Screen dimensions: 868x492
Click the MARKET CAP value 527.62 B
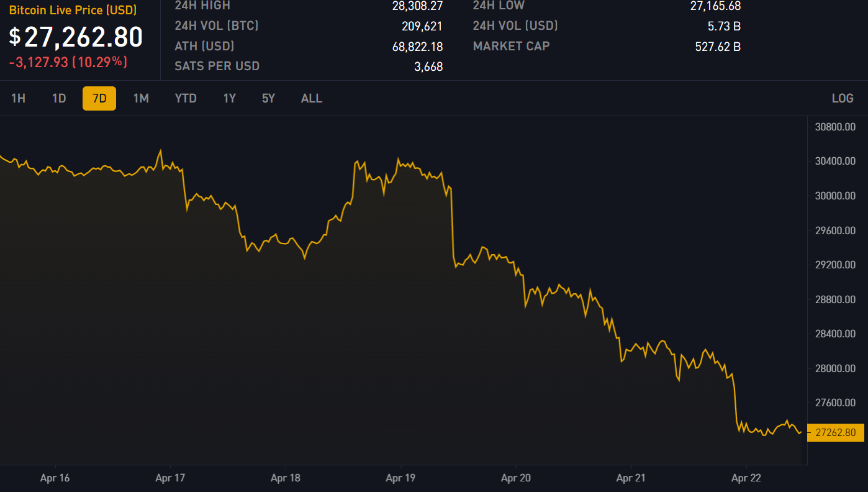coord(718,46)
